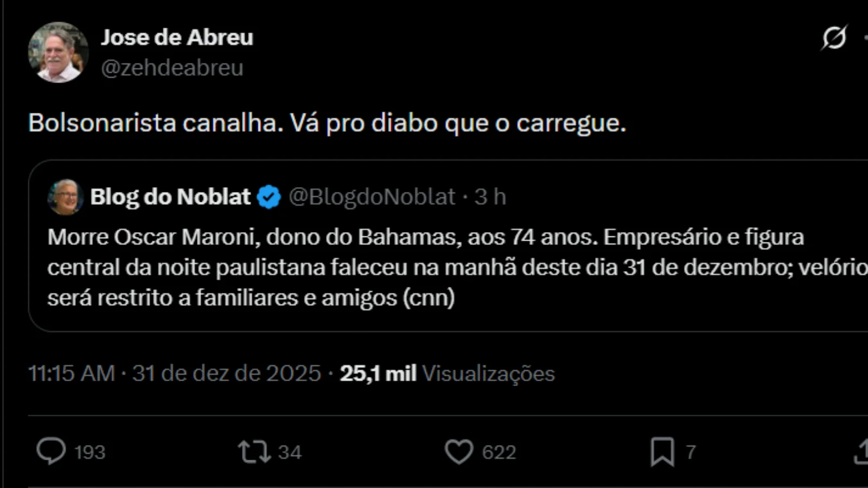The image size is (868, 488).
Task: Bookmark the post with the bookmark icon
Action: pos(662,452)
